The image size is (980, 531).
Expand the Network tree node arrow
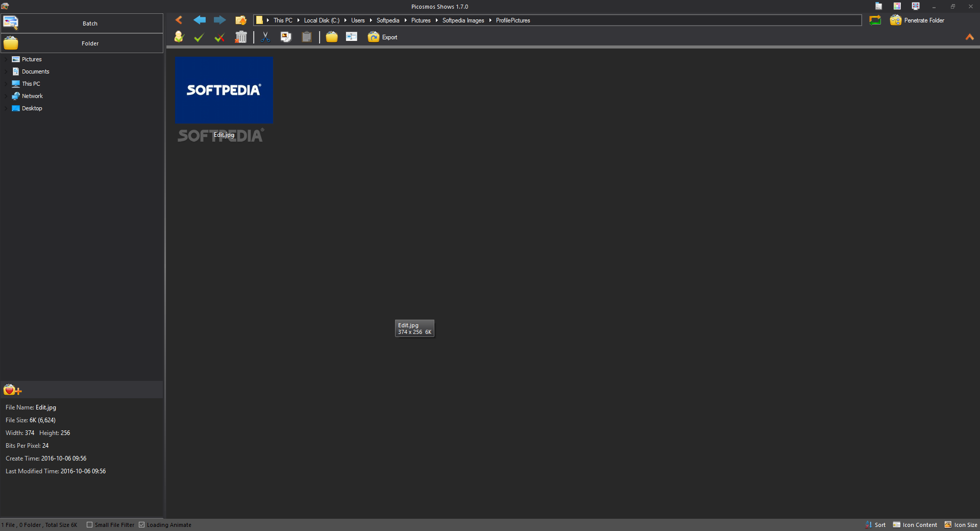(x=6, y=96)
